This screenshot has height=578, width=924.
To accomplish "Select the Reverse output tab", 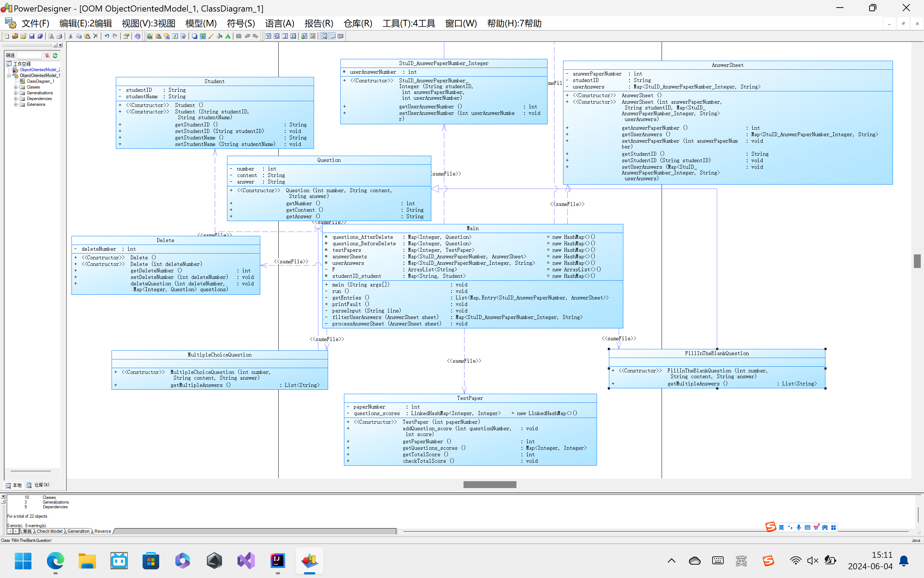I will point(103,531).
